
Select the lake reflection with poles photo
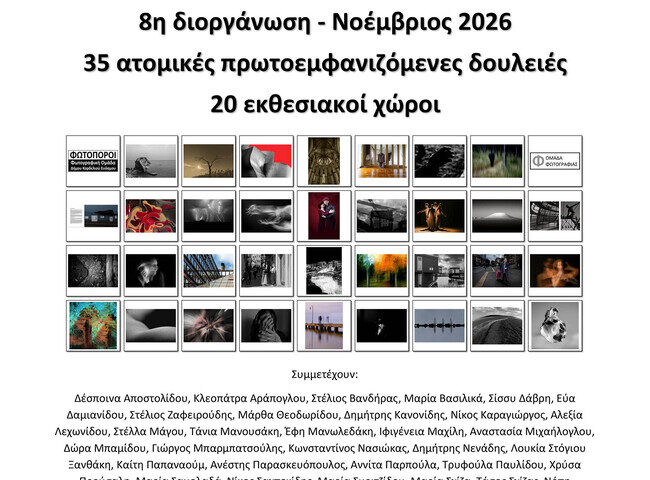pos(439,326)
